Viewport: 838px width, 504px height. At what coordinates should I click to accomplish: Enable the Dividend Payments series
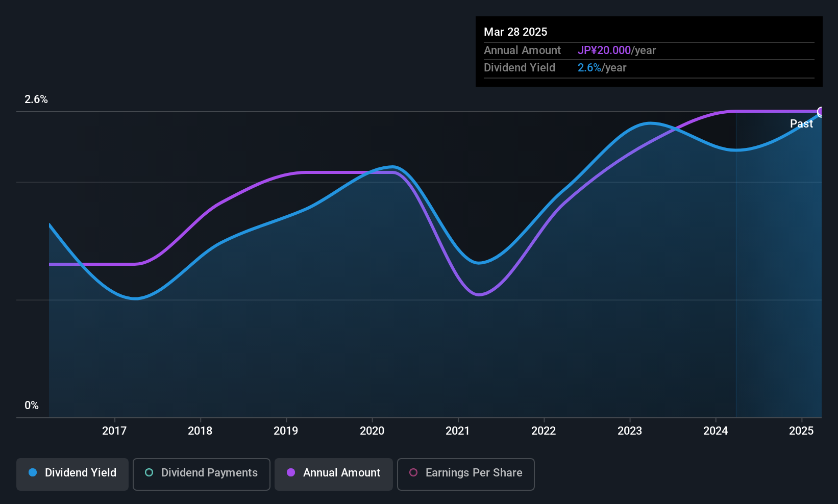(202, 474)
